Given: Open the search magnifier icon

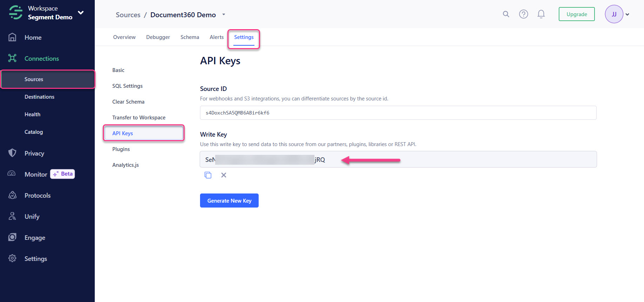Looking at the screenshot, I should pos(506,14).
